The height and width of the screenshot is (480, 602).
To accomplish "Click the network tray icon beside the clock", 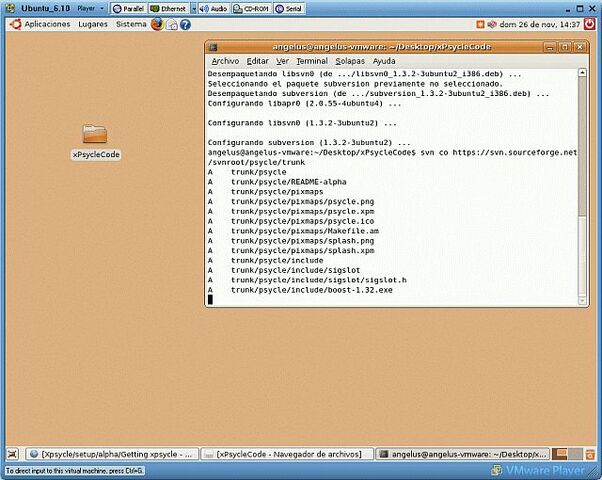I will coord(491,24).
